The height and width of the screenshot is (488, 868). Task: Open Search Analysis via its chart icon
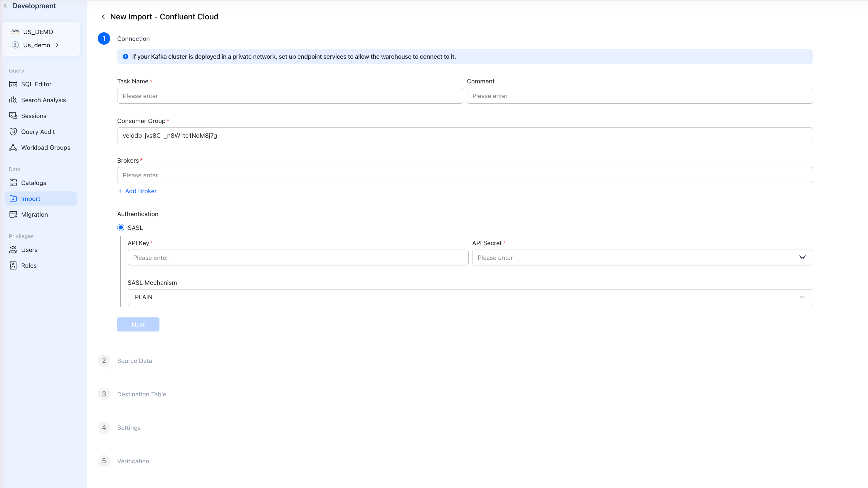coord(13,100)
